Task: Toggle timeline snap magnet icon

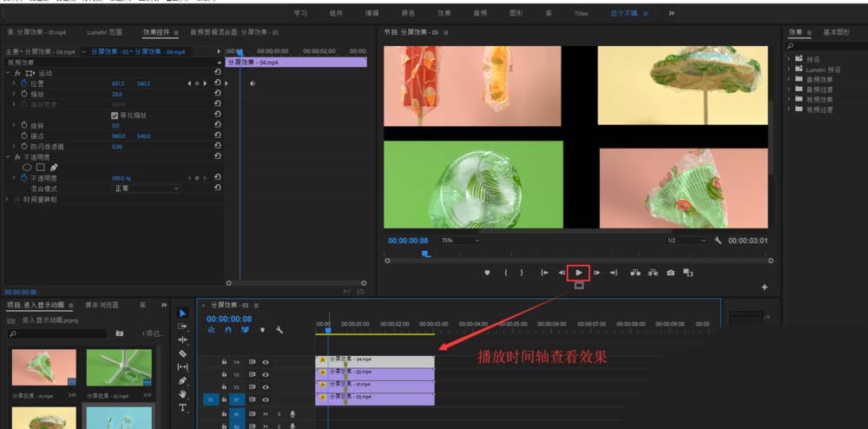Action: point(228,330)
